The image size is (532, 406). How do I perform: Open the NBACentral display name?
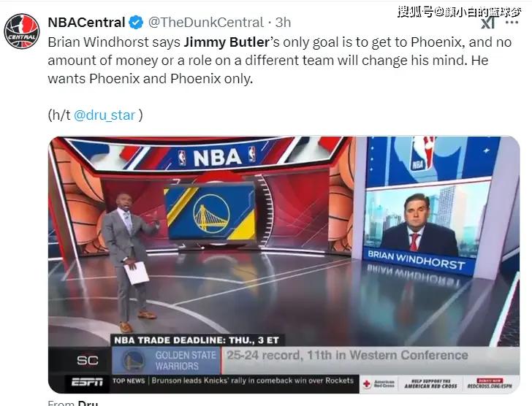[x=86, y=23]
